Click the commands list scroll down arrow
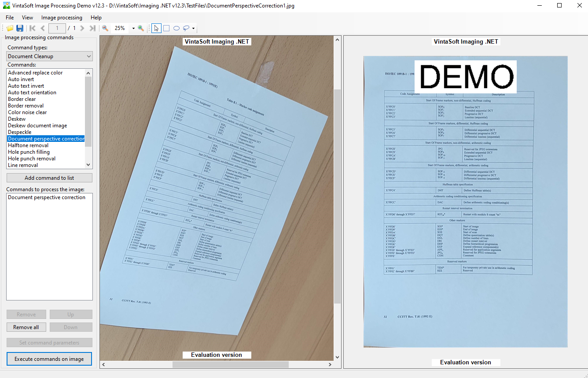Screen dimensions: 588x378 pos(88,165)
